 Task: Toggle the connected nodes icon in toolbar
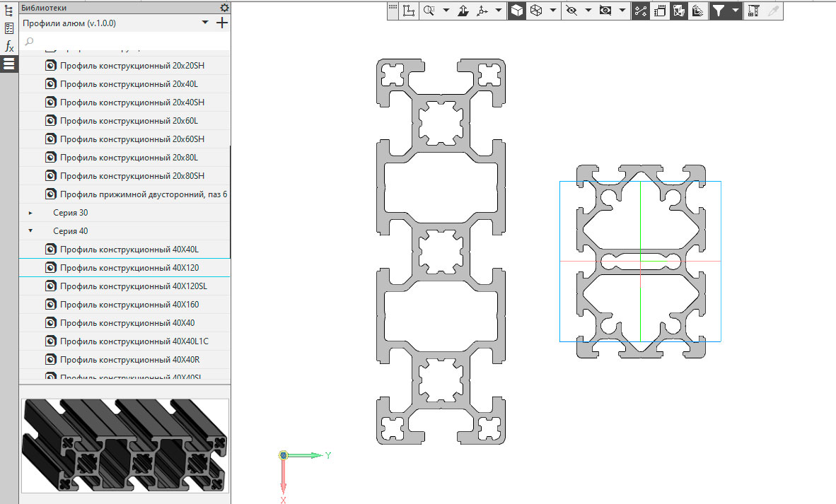pos(641,11)
